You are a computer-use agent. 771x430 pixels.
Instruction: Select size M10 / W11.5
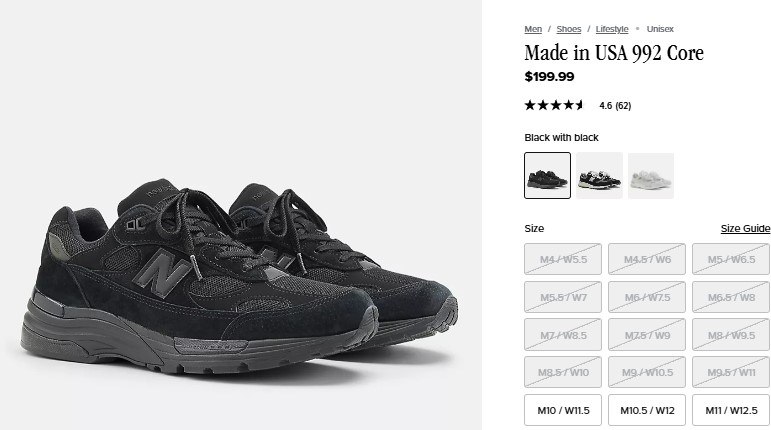(563, 410)
